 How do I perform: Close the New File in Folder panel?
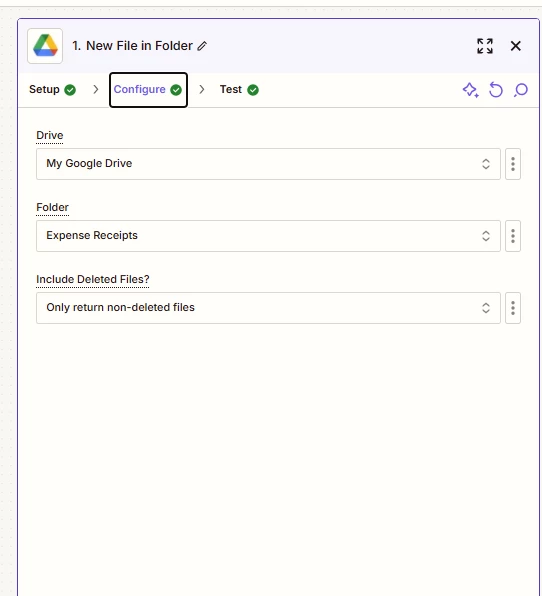pyautogui.click(x=515, y=46)
